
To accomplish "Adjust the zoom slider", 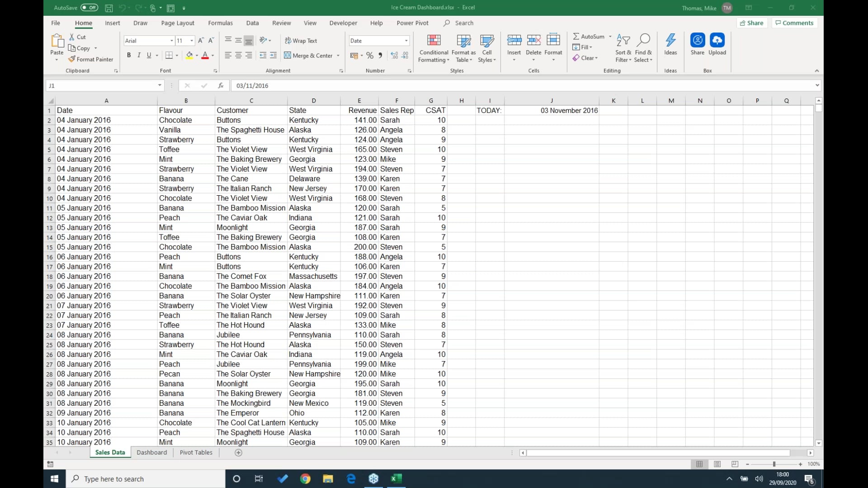I will click(x=774, y=464).
